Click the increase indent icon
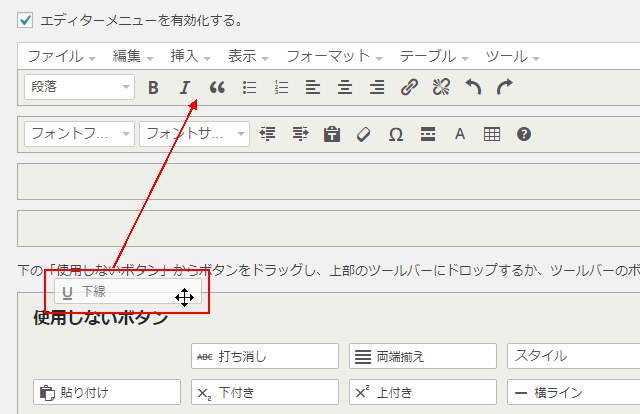The height and width of the screenshot is (414, 640). 300,134
